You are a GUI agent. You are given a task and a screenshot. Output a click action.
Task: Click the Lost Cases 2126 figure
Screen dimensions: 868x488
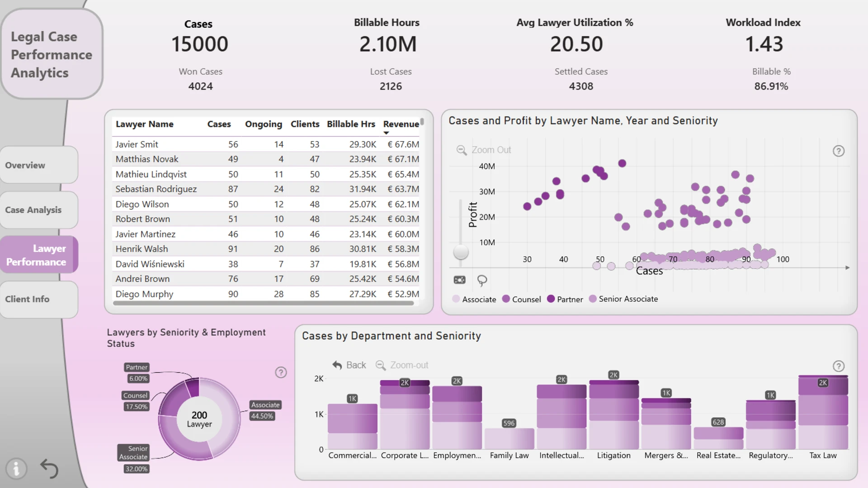click(391, 86)
